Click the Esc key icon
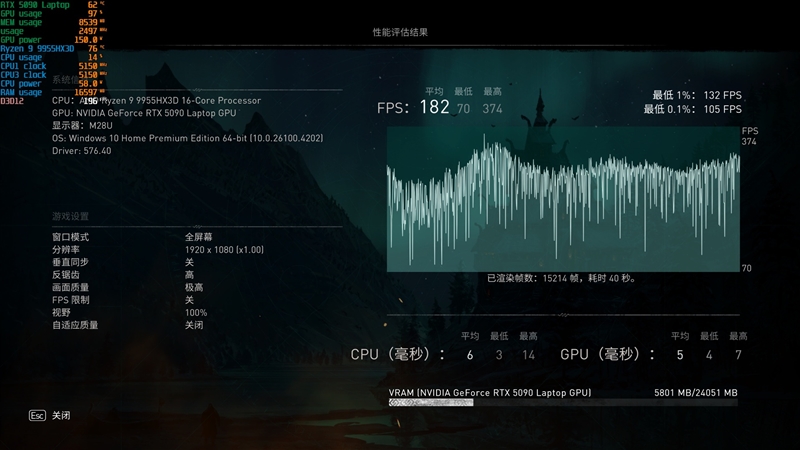Image resolution: width=800 pixels, height=450 pixels. [37, 415]
